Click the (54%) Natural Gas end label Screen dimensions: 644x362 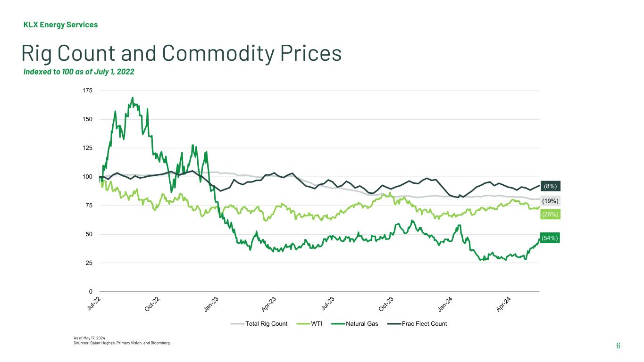tap(550, 238)
